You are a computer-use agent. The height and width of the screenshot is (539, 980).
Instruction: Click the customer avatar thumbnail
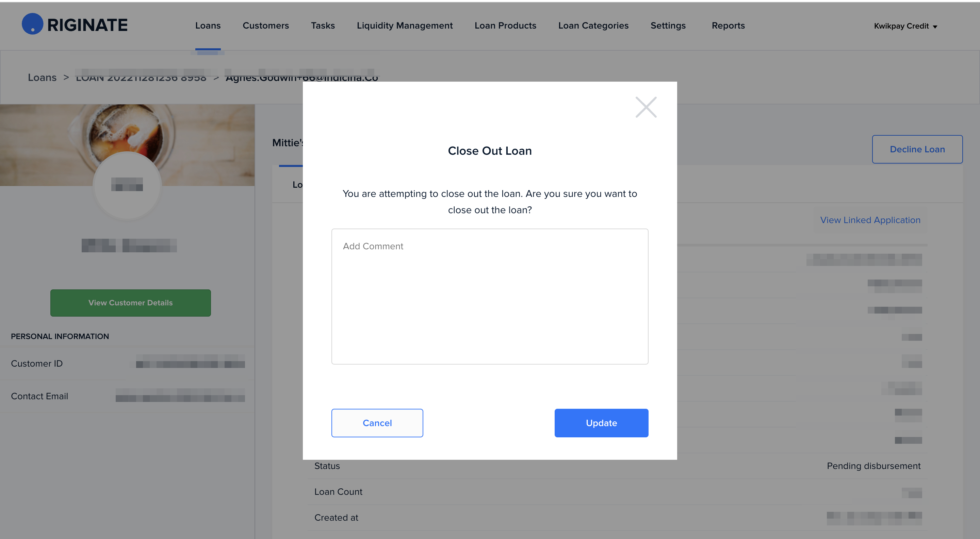click(127, 185)
